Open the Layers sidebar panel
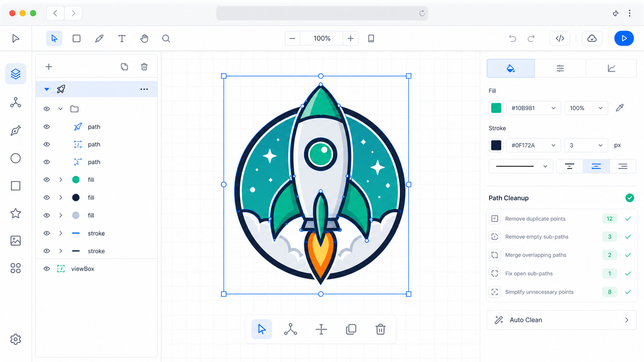Viewport: 644px width, 362px height. tap(16, 74)
